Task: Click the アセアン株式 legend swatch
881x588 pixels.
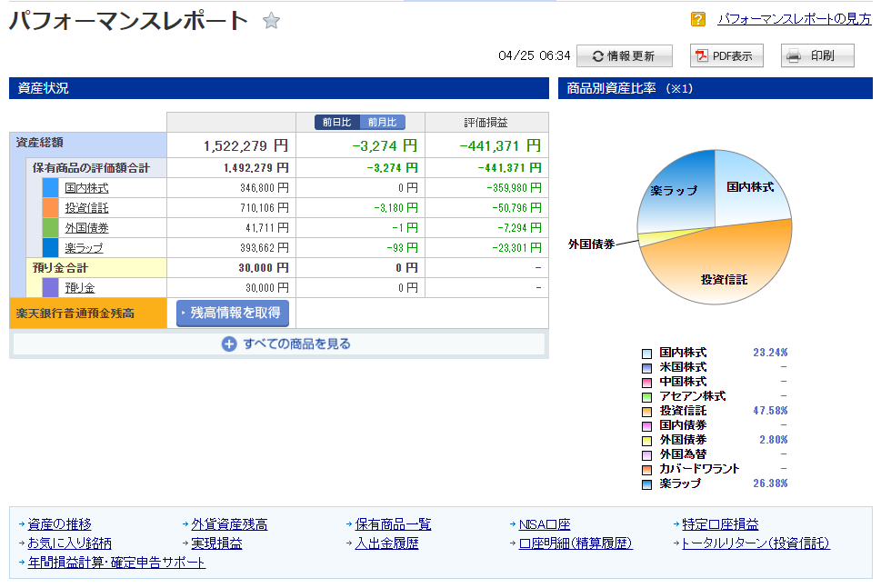Action: [646, 397]
